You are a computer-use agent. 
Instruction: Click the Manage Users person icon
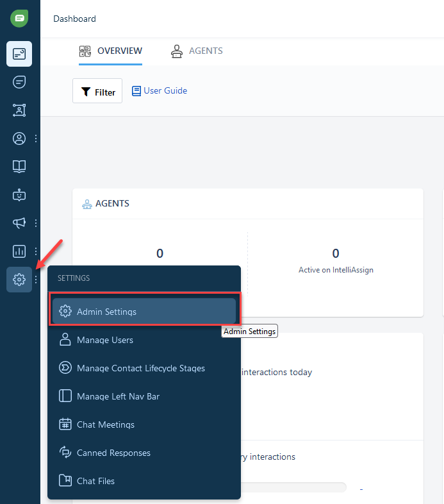click(x=65, y=339)
